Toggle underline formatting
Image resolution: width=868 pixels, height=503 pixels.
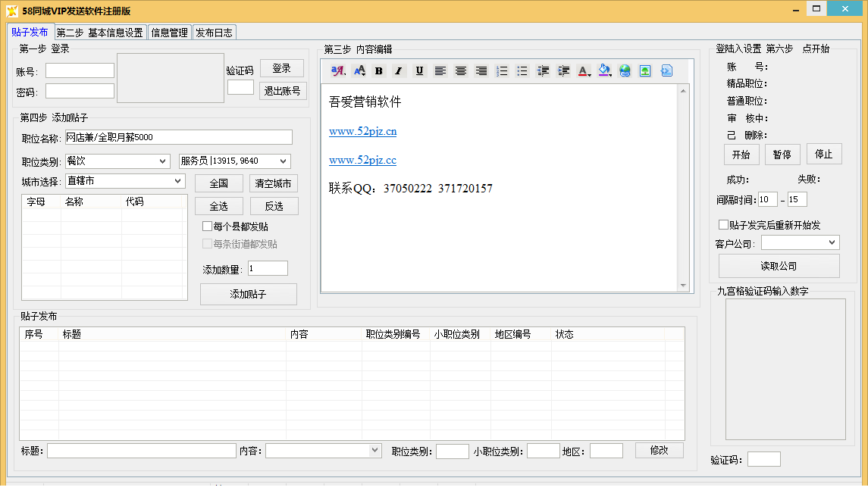(419, 71)
